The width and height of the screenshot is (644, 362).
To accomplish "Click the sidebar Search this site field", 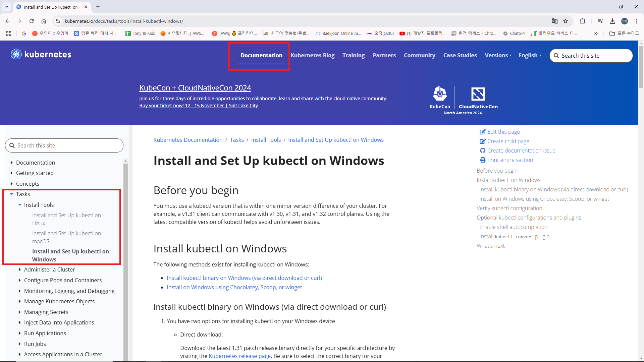I will click(x=64, y=145).
